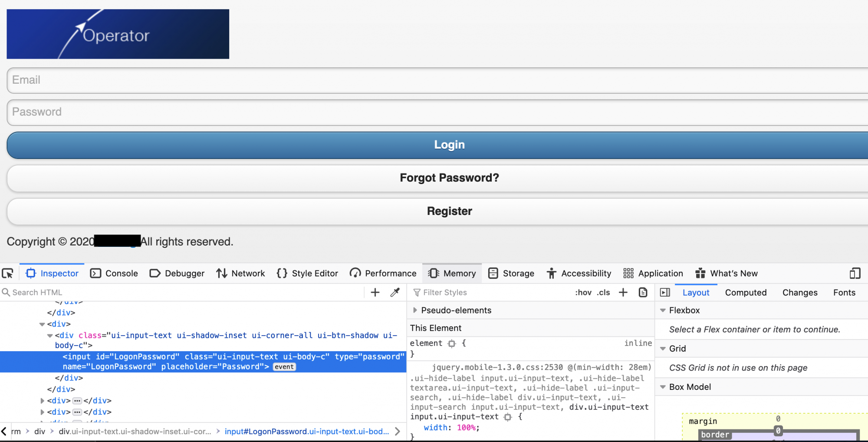Click the box model margin label
The image size is (868, 442).
[x=703, y=421]
